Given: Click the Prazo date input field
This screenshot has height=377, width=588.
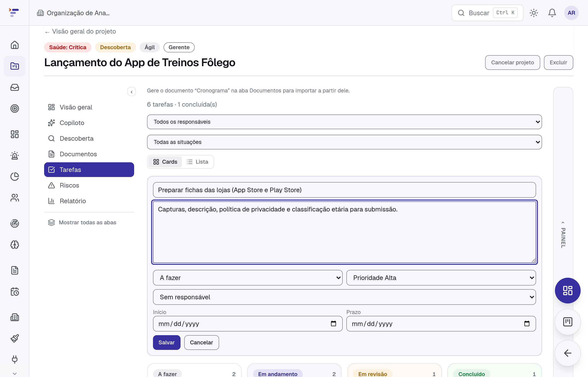Looking at the screenshot, I should coord(441,324).
